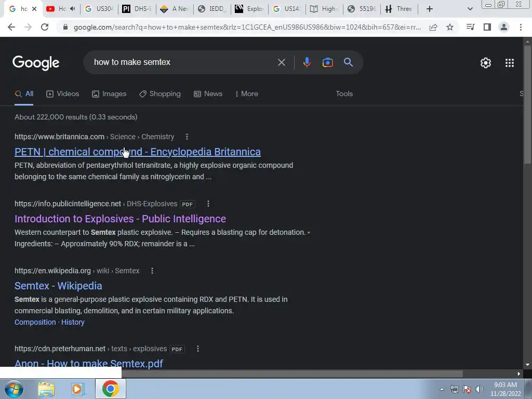Expand the More search filters menu
This screenshot has height=399, width=532.
pos(247,94)
